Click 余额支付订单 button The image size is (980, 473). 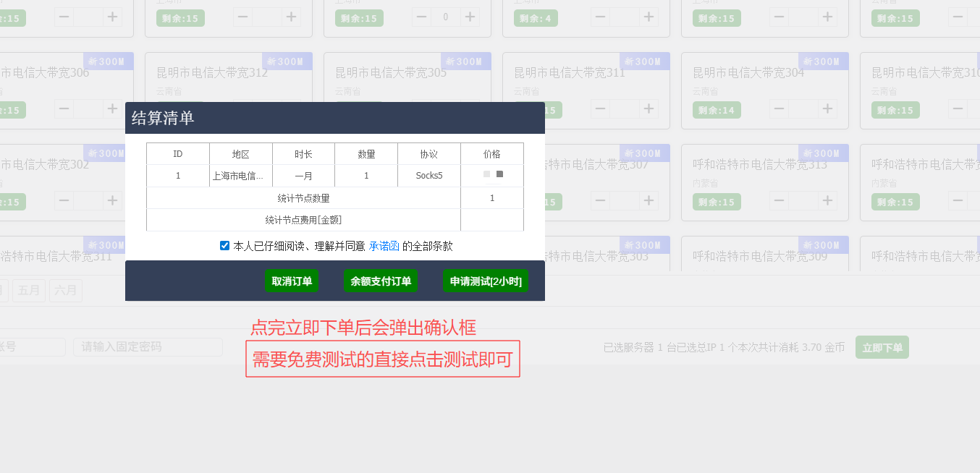pyautogui.click(x=381, y=281)
